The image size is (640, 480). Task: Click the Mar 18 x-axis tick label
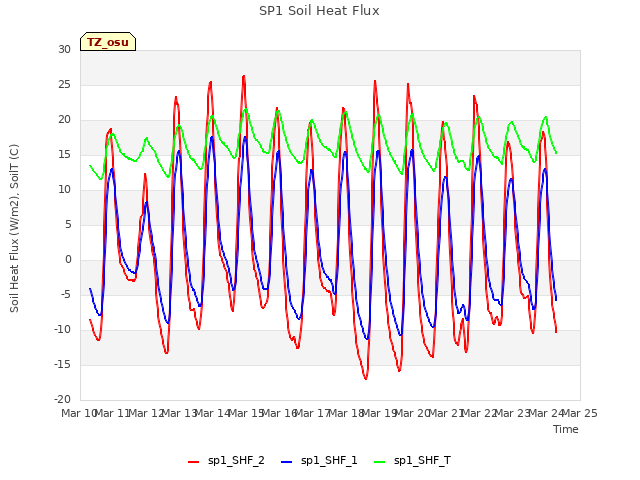(x=346, y=413)
